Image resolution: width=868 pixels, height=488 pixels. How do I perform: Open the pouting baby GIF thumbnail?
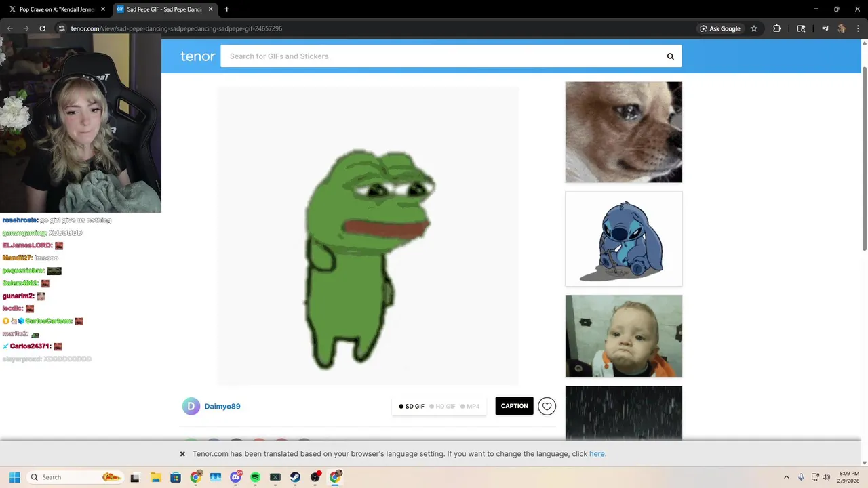click(624, 336)
